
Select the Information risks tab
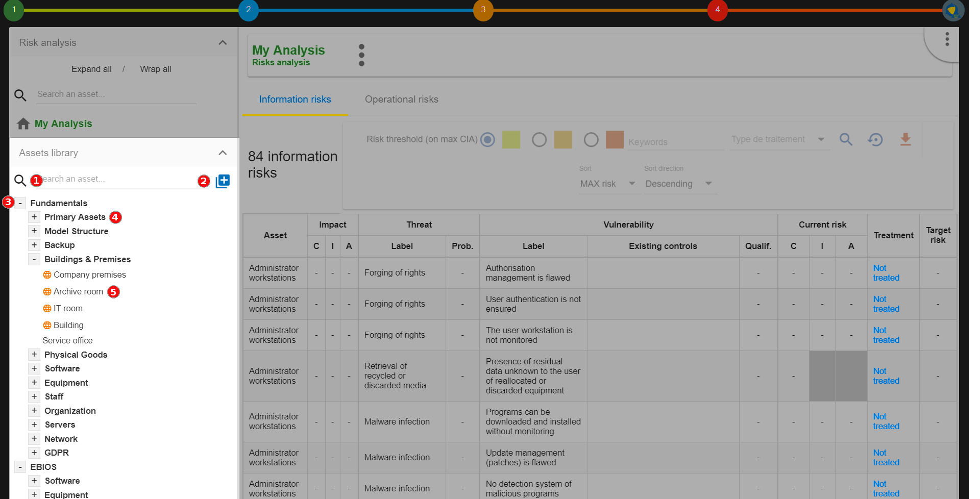point(295,99)
